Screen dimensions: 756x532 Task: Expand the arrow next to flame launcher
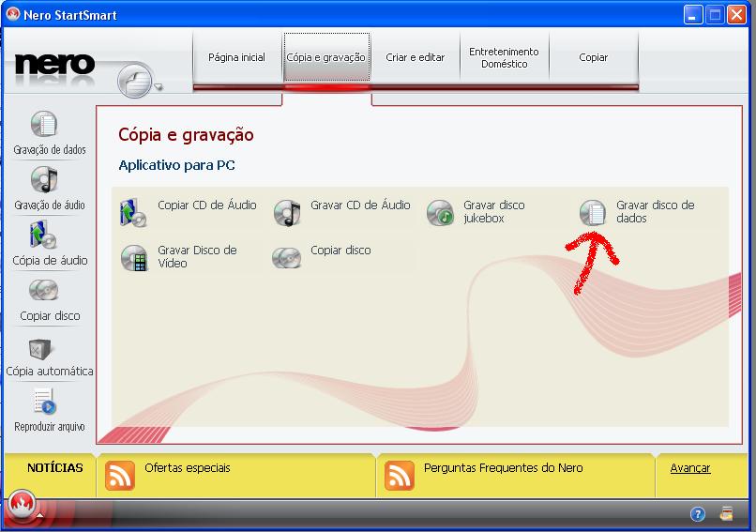click(x=40, y=515)
